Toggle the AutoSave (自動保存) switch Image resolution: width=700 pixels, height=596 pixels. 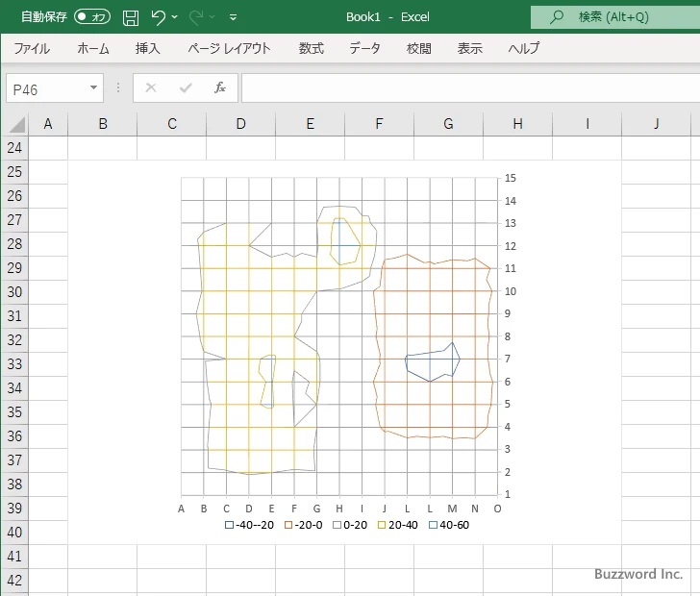[x=92, y=17]
